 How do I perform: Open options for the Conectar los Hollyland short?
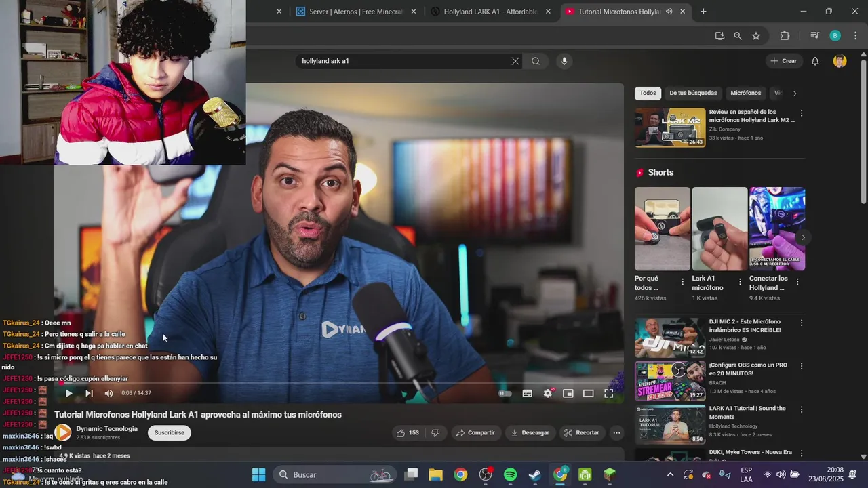tap(797, 281)
